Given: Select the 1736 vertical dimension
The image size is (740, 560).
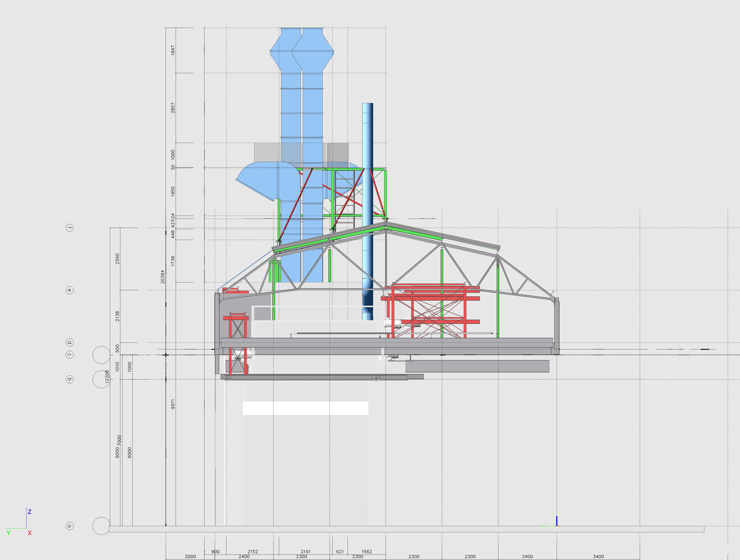Looking at the screenshot, I should [x=173, y=261].
